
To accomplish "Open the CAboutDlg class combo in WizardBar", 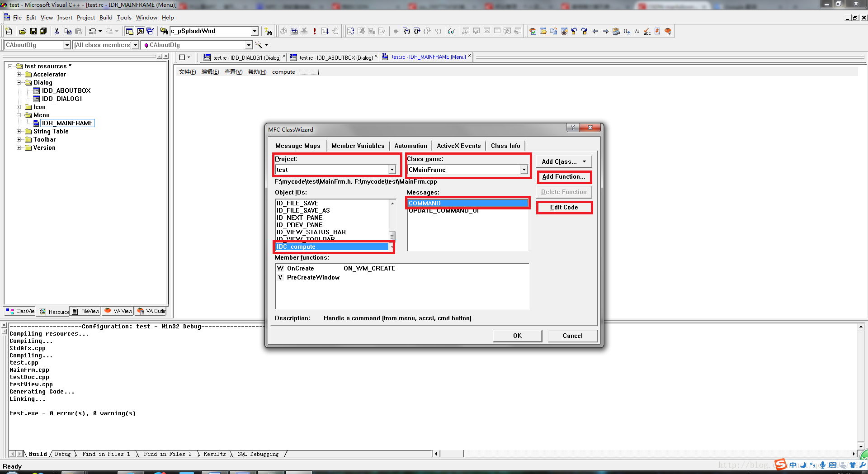I will (x=67, y=45).
